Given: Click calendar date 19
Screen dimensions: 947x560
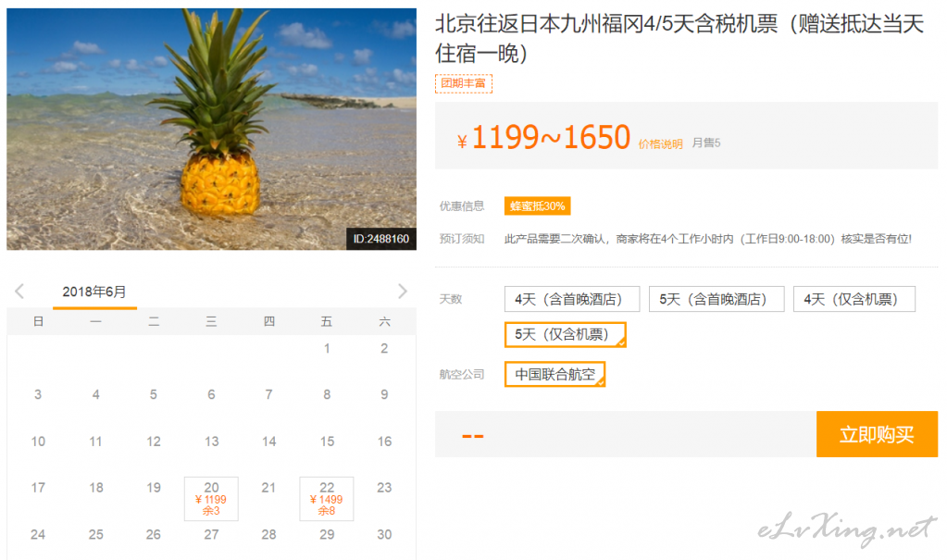Looking at the screenshot, I should click(x=154, y=488).
